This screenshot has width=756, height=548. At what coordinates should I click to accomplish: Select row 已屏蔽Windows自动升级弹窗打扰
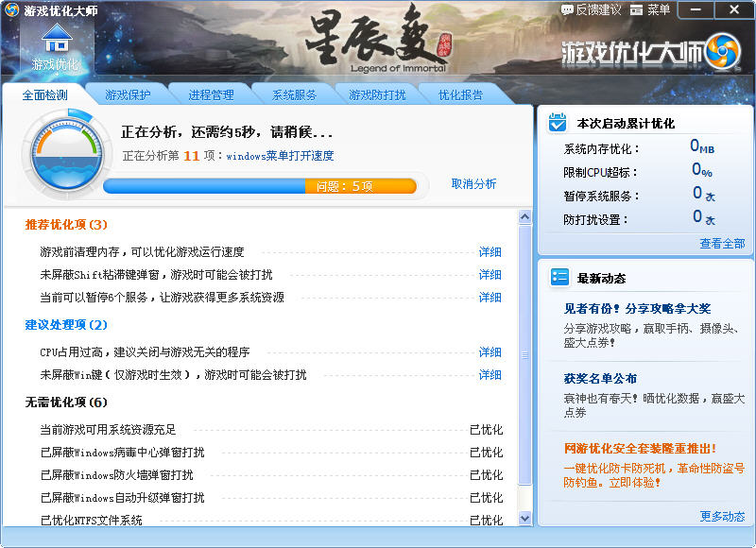pyautogui.click(x=271, y=497)
